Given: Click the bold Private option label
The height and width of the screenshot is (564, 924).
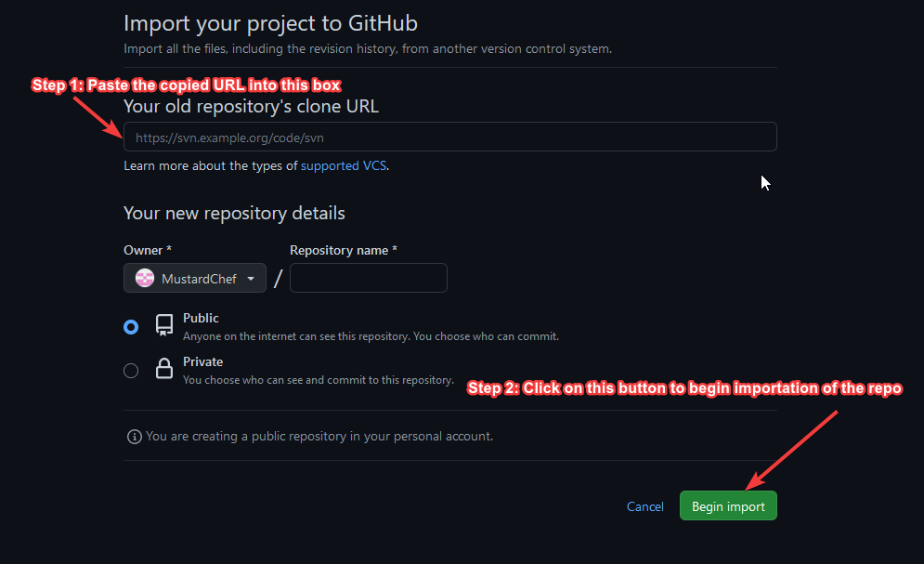Looking at the screenshot, I should point(202,361).
